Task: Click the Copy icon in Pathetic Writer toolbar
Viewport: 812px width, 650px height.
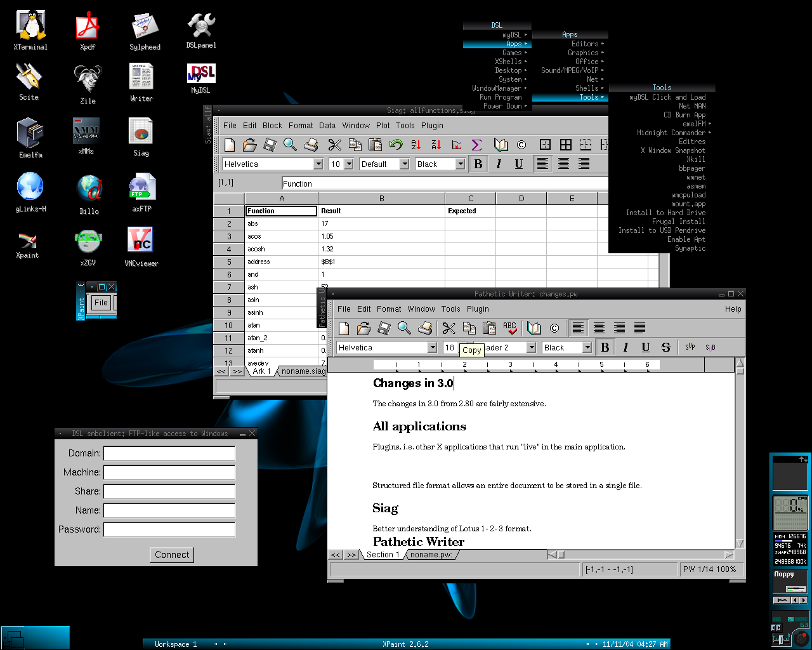Action: coord(469,328)
